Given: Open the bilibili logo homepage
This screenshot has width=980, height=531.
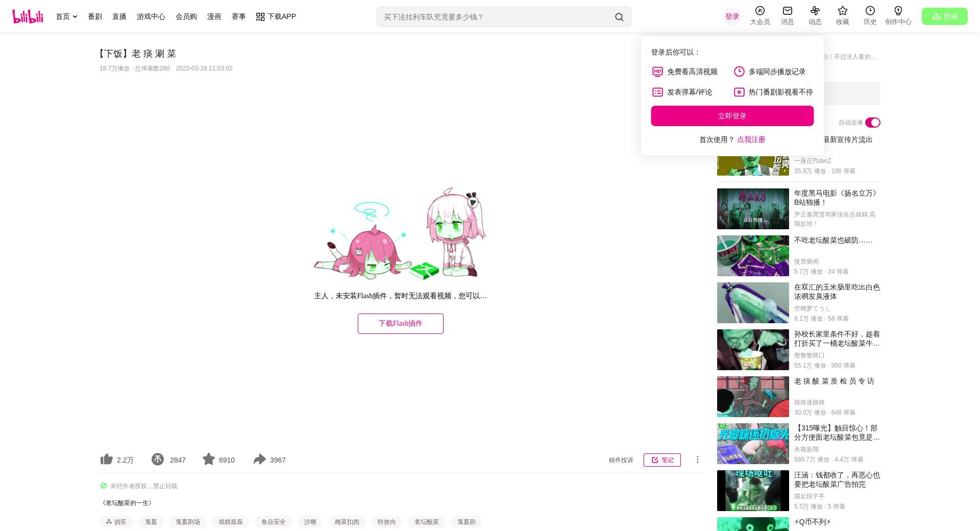Looking at the screenshot, I should [28, 16].
